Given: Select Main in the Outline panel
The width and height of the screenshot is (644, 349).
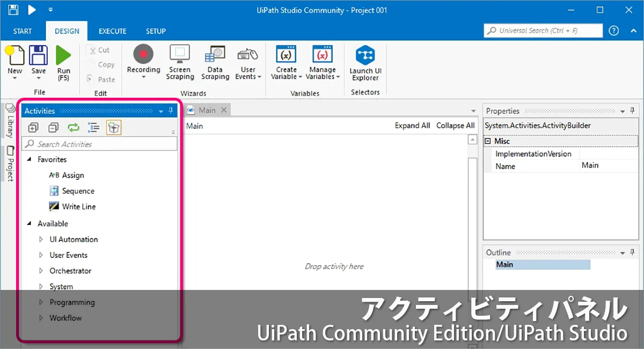Looking at the screenshot, I should (543, 265).
